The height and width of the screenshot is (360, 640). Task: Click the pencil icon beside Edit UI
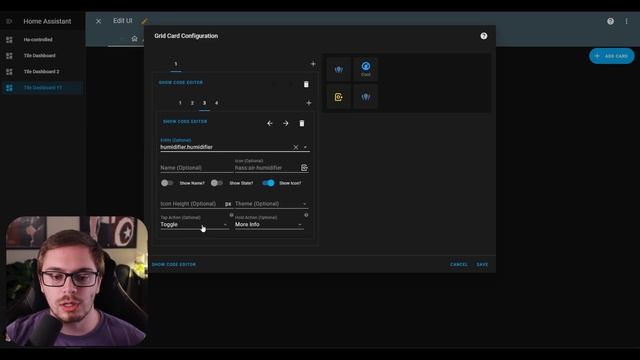(144, 21)
